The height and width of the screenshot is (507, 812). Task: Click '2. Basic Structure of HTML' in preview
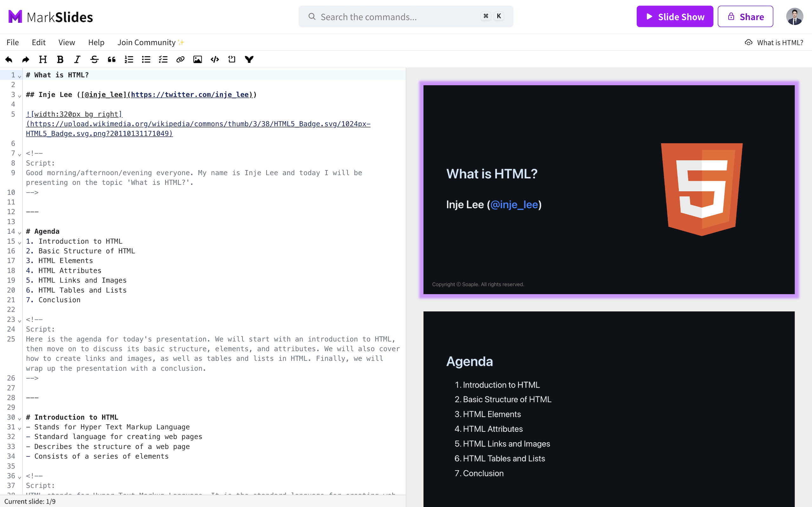(x=503, y=399)
